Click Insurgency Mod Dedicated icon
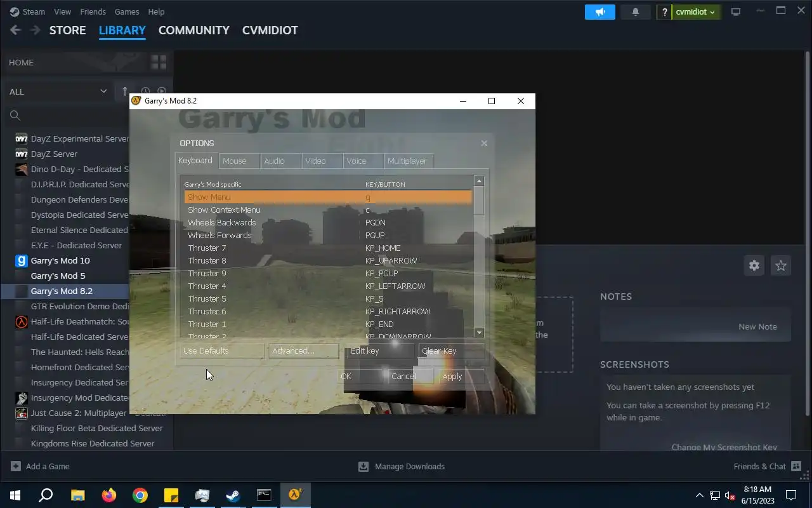 click(21, 398)
